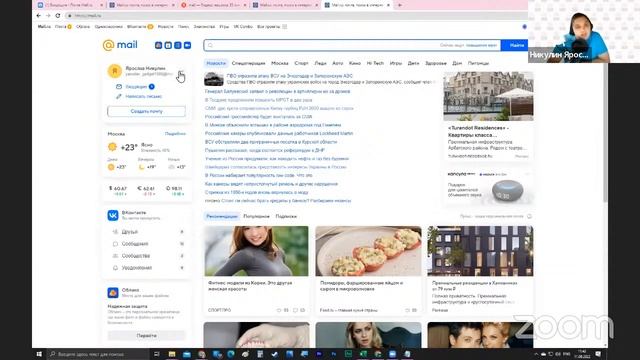Go back with the browser back arrow
The image size is (640, 360).
[x=39, y=16]
